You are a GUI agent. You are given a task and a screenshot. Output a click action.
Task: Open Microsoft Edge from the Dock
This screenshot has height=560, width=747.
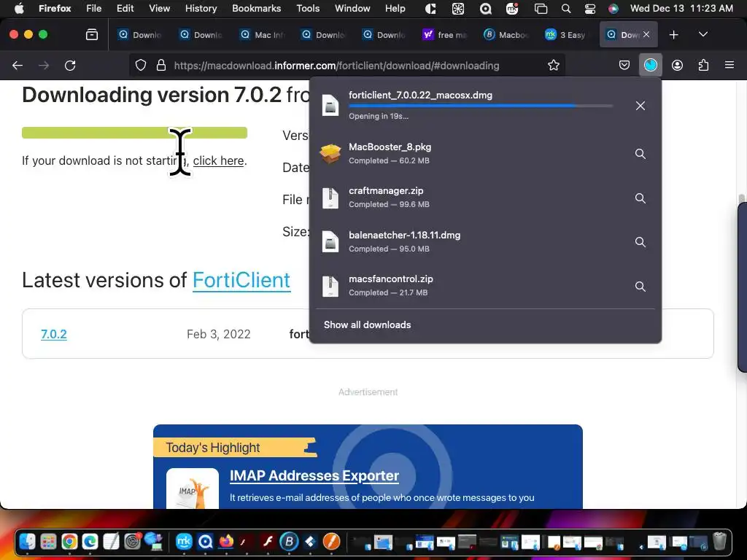tap(90, 542)
